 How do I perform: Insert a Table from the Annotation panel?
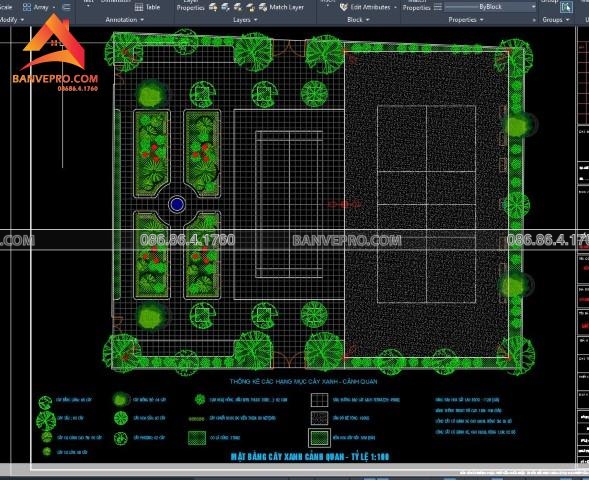click(x=147, y=7)
